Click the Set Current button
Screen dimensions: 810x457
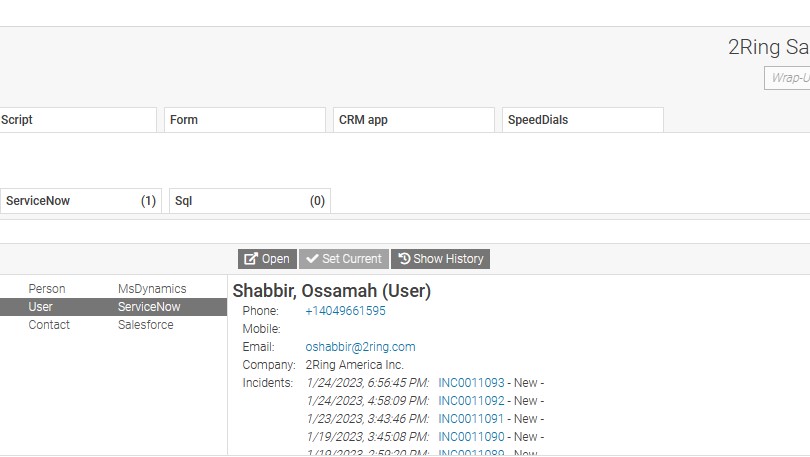(x=344, y=259)
